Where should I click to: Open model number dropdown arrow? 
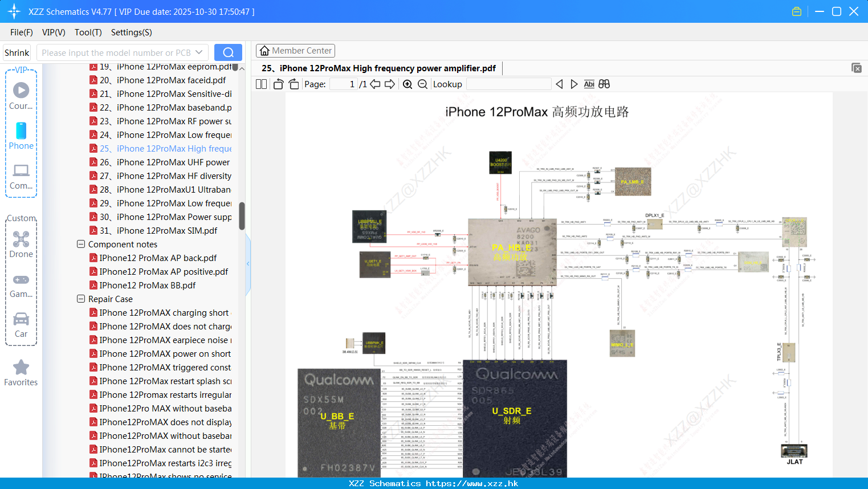pos(199,52)
